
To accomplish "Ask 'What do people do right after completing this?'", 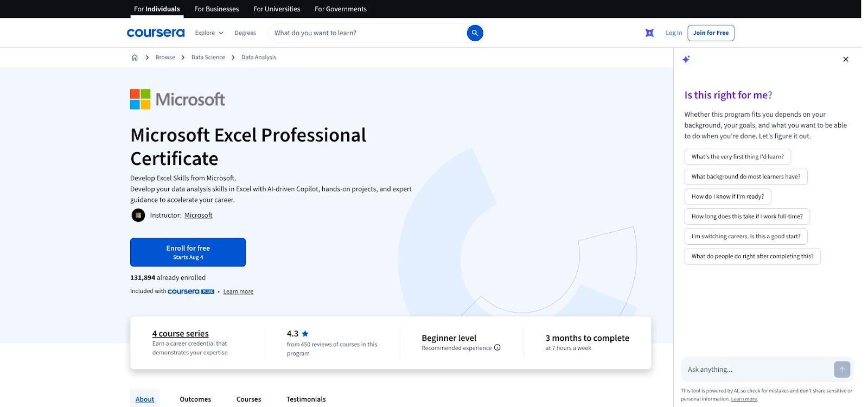I will pyautogui.click(x=752, y=256).
